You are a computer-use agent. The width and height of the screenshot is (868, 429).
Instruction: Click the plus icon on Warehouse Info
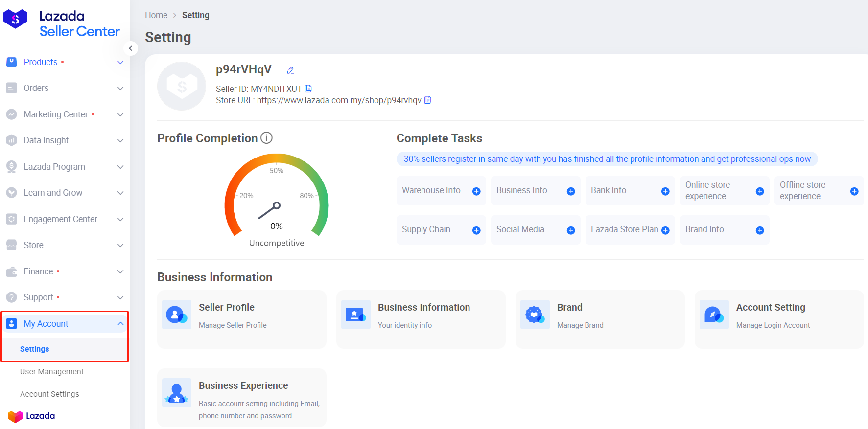click(x=476, y=191)
